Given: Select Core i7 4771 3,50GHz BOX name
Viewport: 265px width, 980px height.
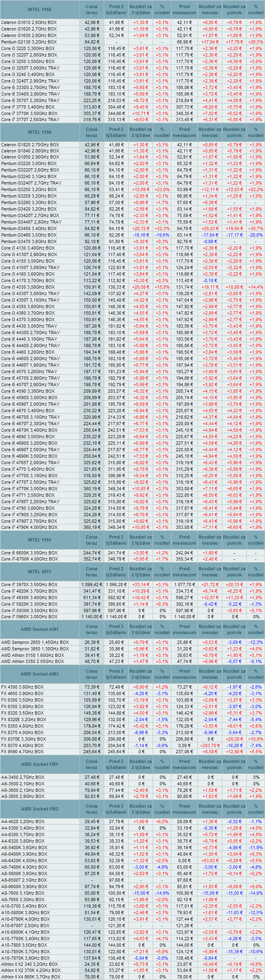Looking at the screenshot, I should click(28, 495).
